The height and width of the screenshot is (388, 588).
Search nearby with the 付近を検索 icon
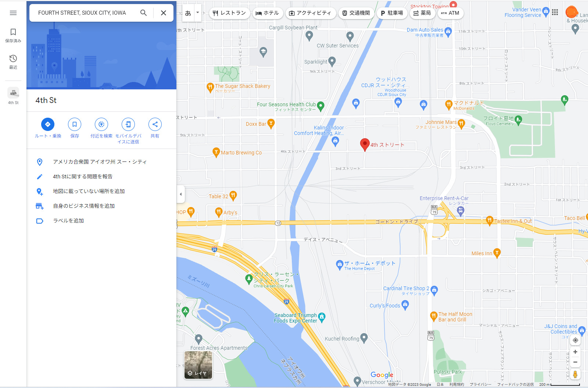[101, 124]
